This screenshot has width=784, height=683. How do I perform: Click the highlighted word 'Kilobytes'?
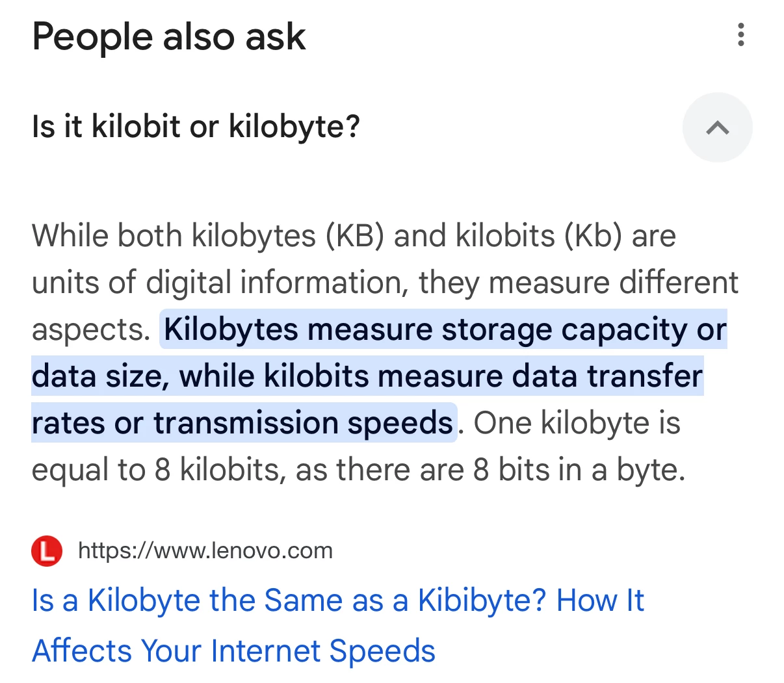231,329
